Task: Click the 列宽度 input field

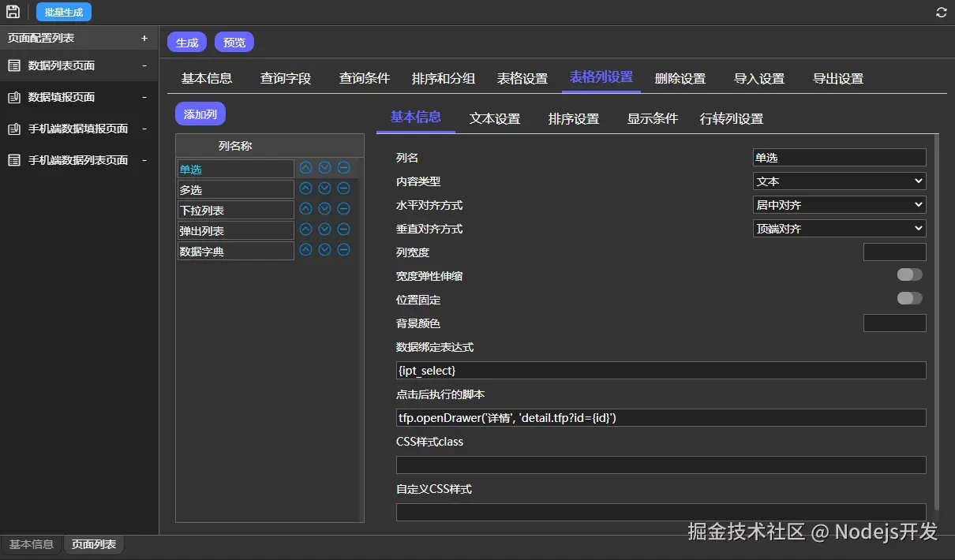Action: (895, 252)
